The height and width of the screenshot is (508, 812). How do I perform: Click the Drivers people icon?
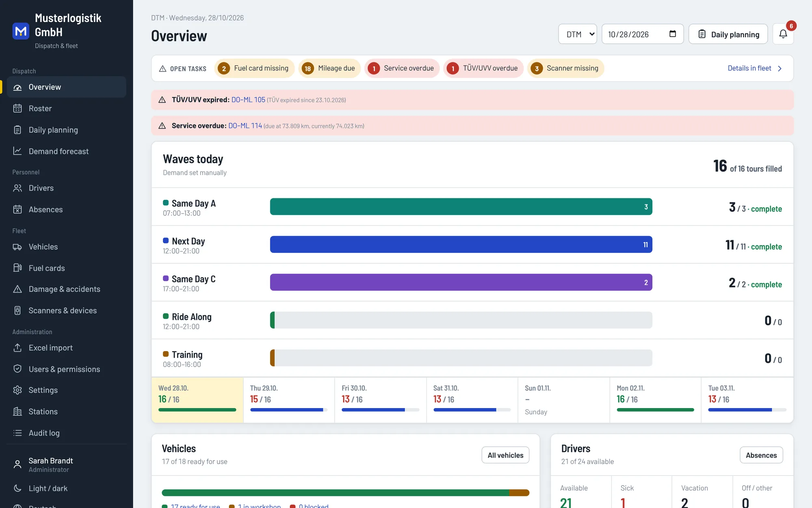tap(17, 188)
